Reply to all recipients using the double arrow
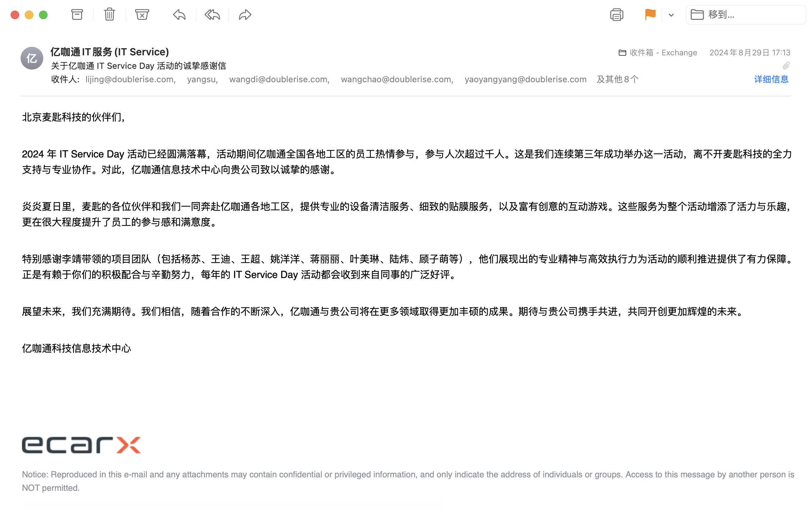Image resolution: width=812 pixels, height=510 pixels. (212, 15)
